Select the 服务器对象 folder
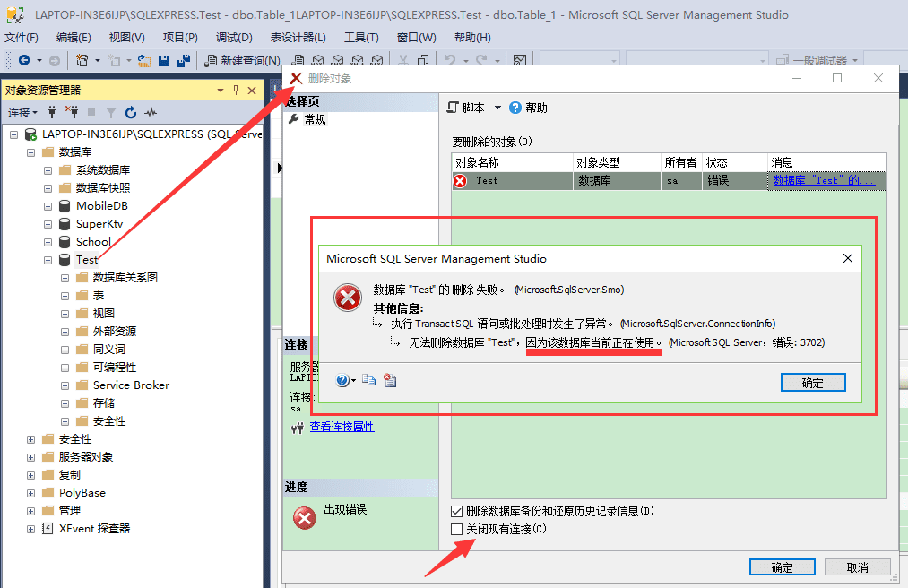The height and width of the screenshot is (588, 908). click(x=86, y=457)
